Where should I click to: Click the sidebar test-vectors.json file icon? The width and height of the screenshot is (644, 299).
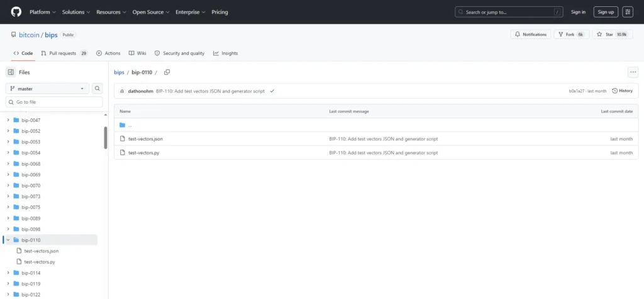tap(18, 251)
